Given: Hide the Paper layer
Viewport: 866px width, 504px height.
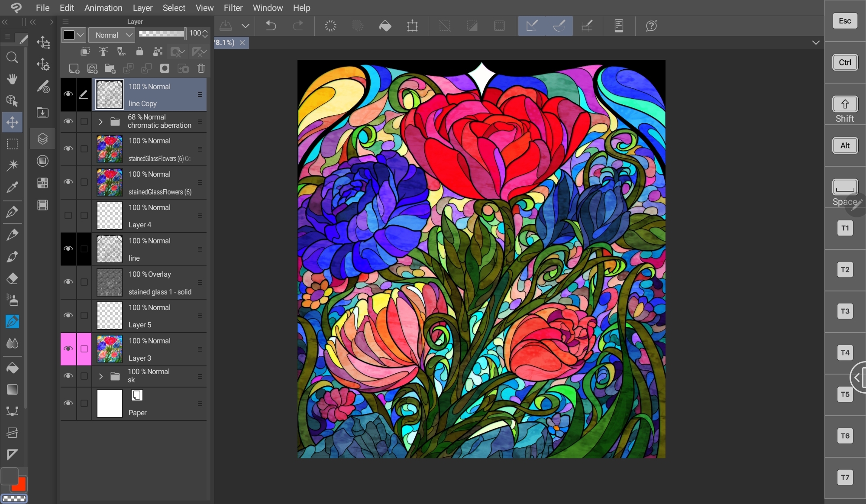Looking at the screenshot, I should click(68, 403).
